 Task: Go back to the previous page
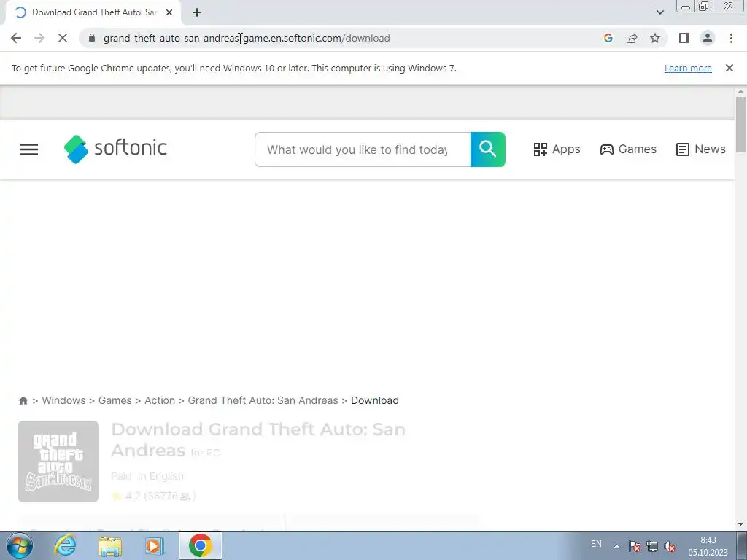tap(16, 38)
